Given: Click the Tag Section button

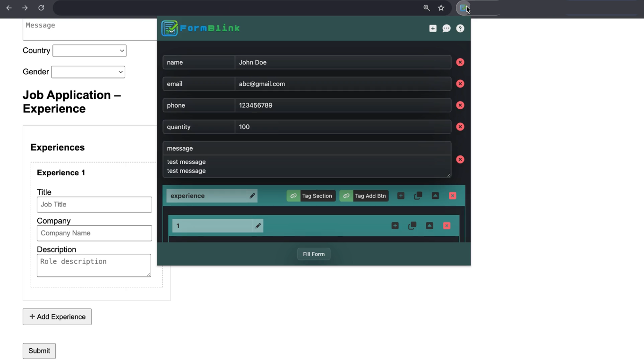Looking at the screenshot, I should coord(311,196).
